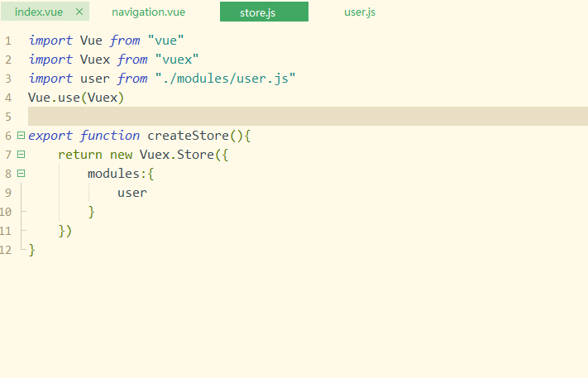Viewport: 588px width, 378px height.
Task: Click the closing brace on line 12
Action: pyautogui.click(x=32, y=250)
